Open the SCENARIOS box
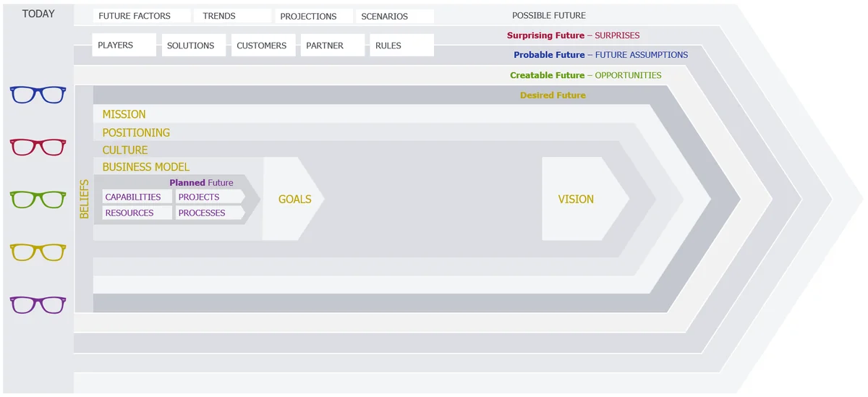The height and width of the screenshot is (397, 868). coord(395,16)
